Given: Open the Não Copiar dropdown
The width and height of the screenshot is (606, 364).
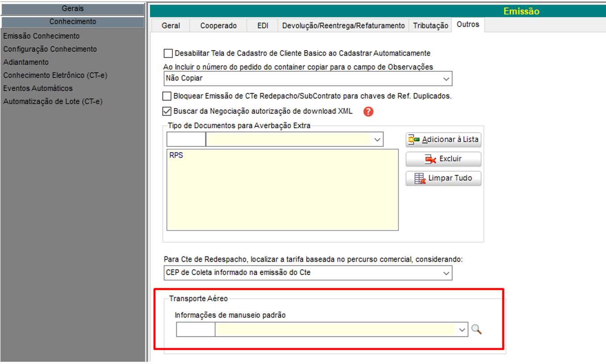Looking at the screenshot, I should point(308,79).
